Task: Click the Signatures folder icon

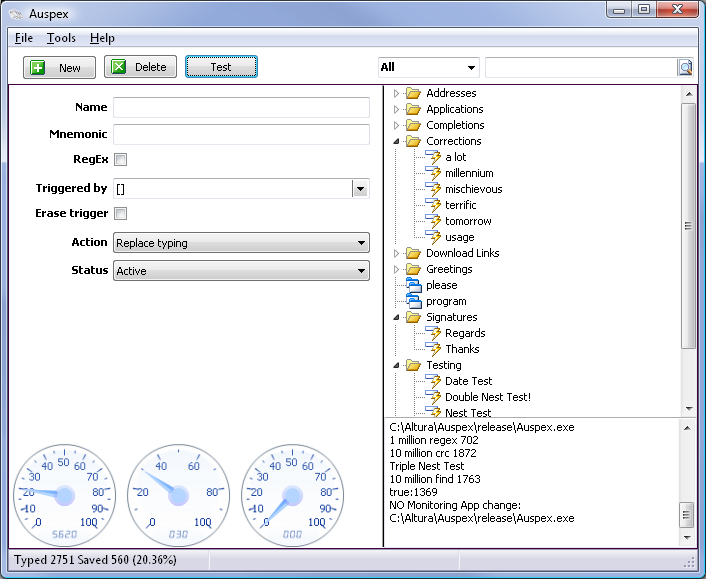Action: 413,317
